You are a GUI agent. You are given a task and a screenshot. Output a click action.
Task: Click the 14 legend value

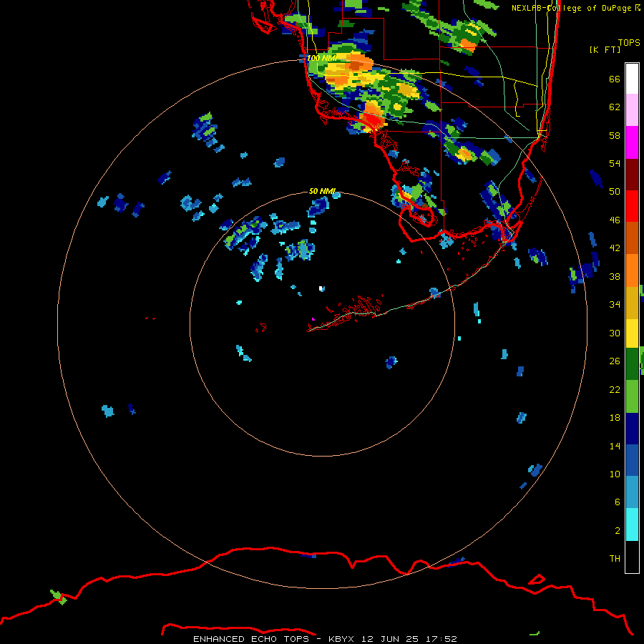click(615, 446)
